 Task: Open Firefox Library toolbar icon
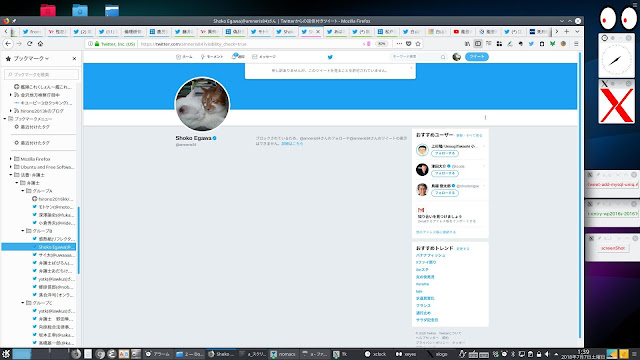467,44
